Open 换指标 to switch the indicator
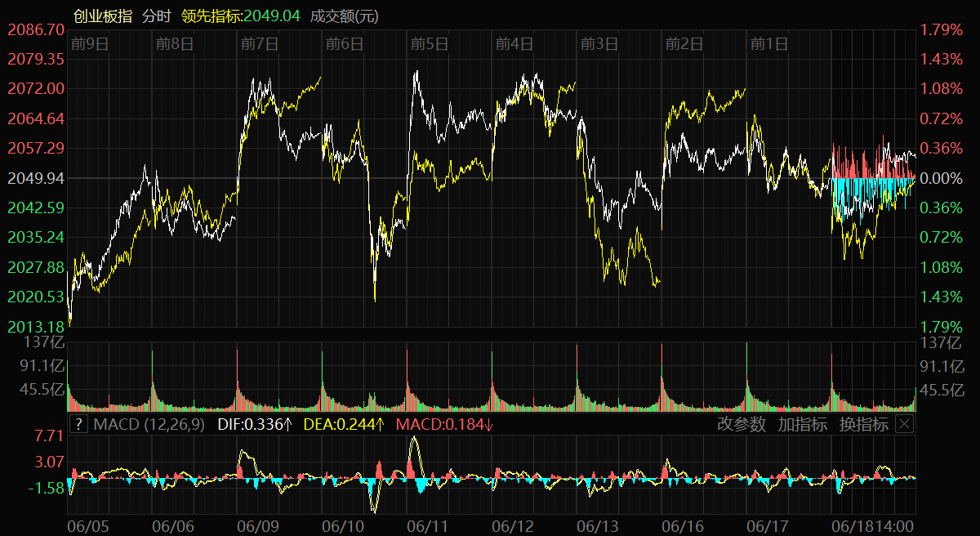This screenshot has width=980, height=536. (x=863, y=424)
